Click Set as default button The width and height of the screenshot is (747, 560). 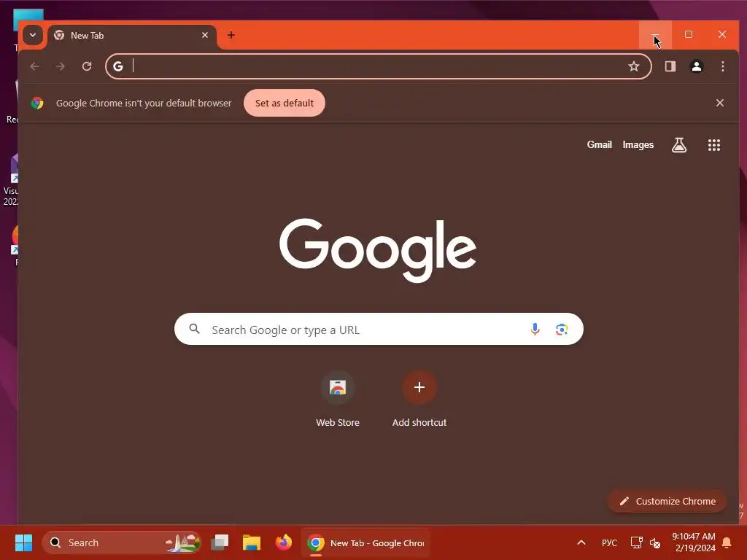[x=285, y=103]
